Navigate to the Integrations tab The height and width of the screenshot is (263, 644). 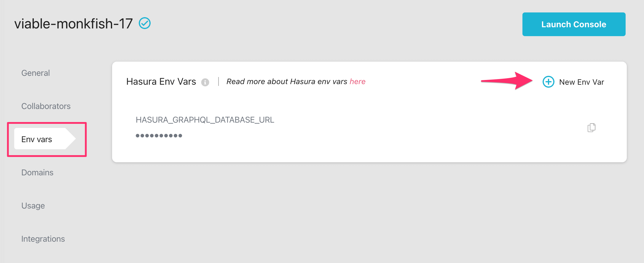(x=43, y=239)
